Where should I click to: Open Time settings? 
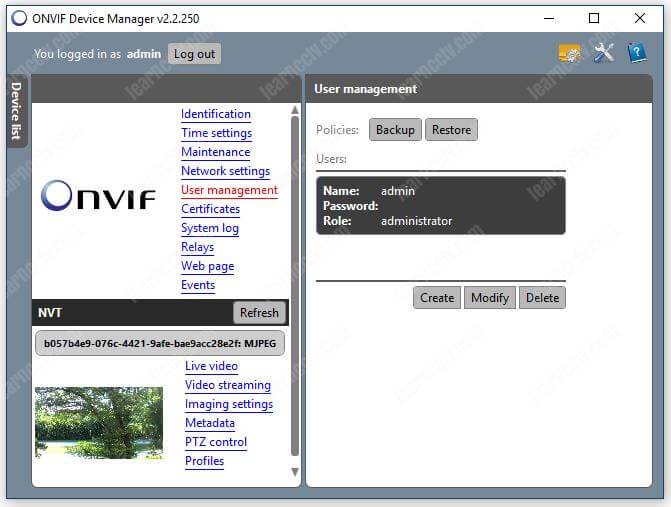click(217, 133)
